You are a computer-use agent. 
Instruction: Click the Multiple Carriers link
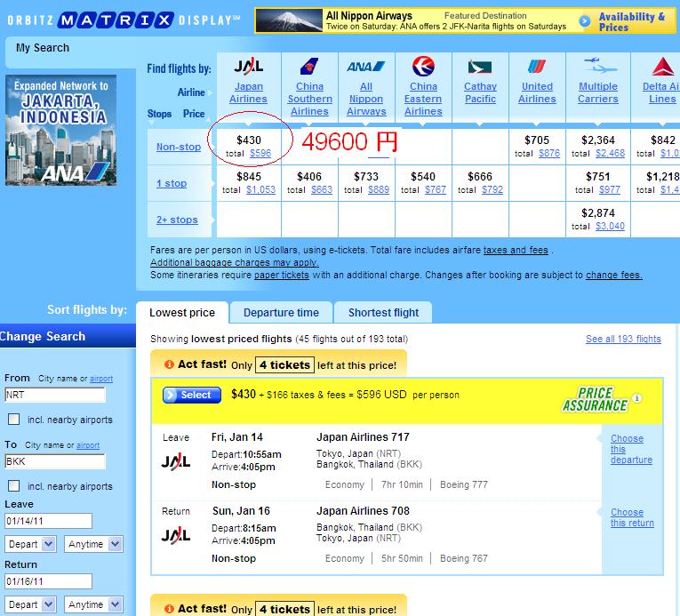click(x=598, y=92)
